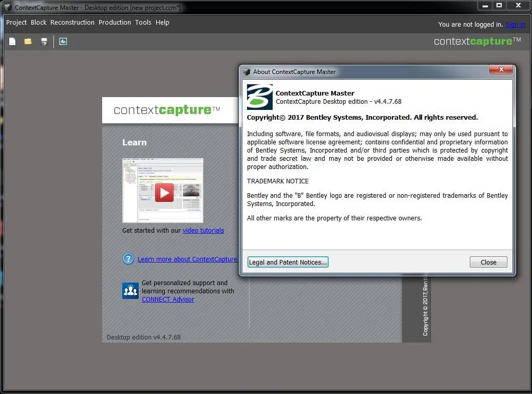Open the Help menu
This screenshot has height=394, width=532.
162,23
